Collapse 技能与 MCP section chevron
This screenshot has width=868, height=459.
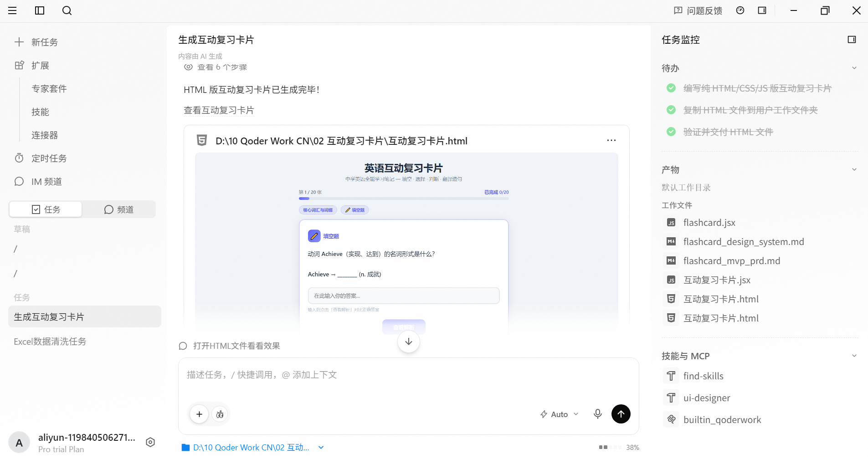click(x=854, y=356)
